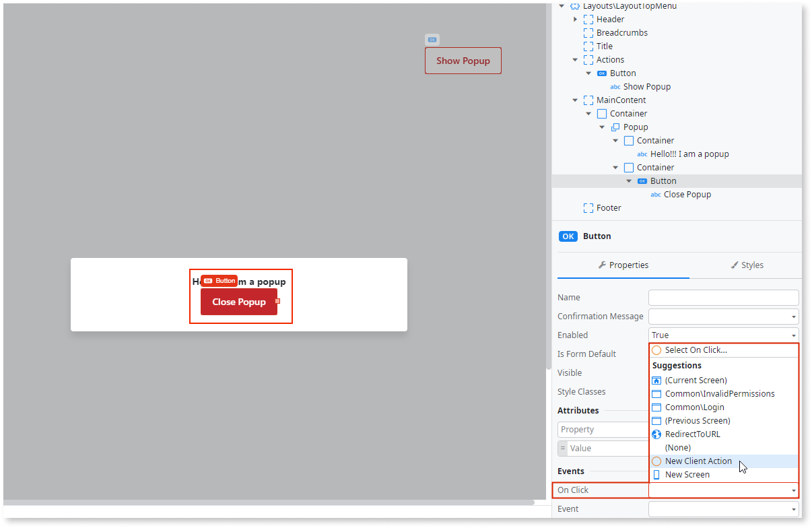Switch to the Styles tab
The width and height of the screenshot is (812, 528).
click(x=747, y=265)
